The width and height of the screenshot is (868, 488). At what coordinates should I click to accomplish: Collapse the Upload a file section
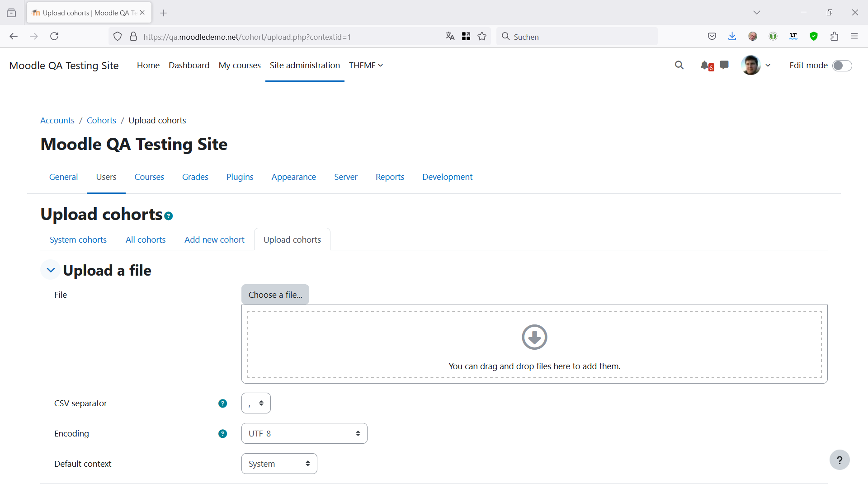click(51, 270)
